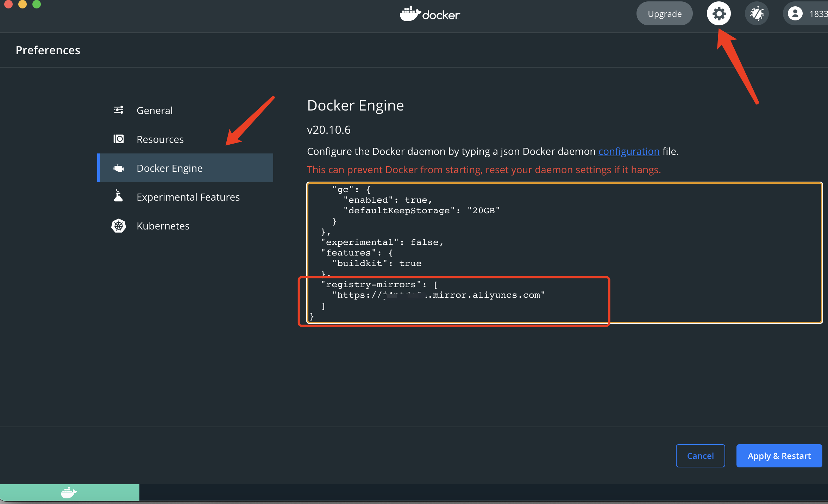Click the Cancel button
This screenshot has height=504, width=828.
pyautogui.click(x=700, y=456)
